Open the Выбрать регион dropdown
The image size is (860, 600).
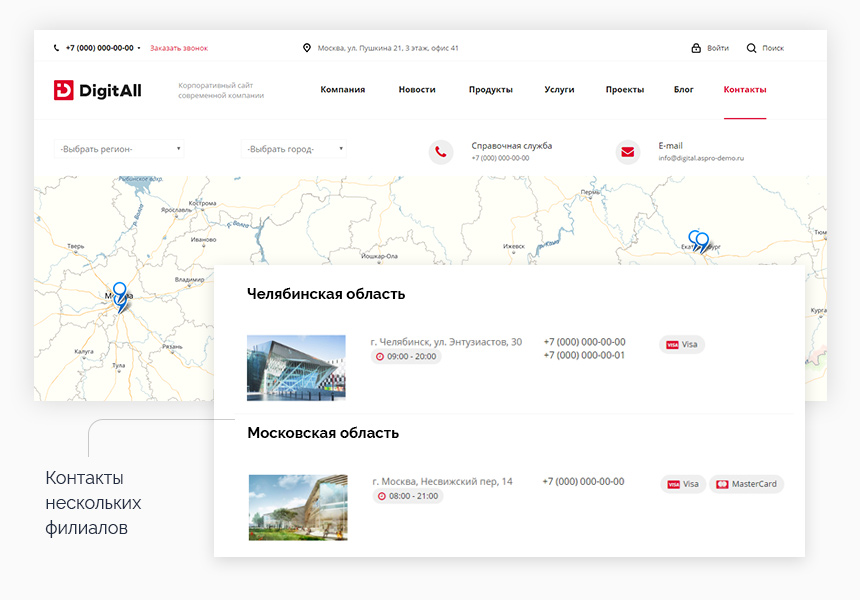119,149
